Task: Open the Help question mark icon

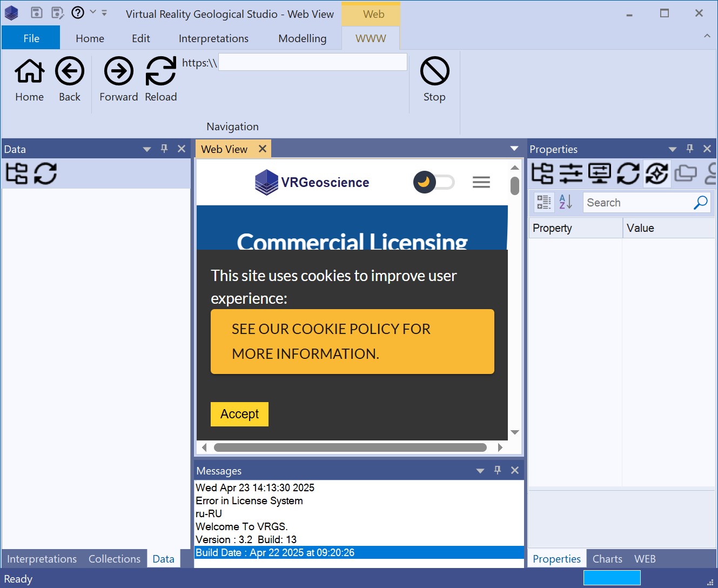Action: click(x=78, y=12)
